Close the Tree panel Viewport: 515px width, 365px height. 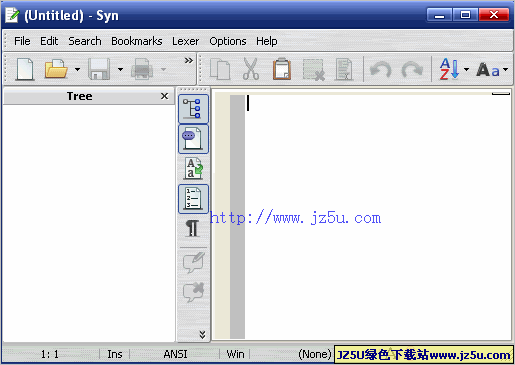pos(164,96)
